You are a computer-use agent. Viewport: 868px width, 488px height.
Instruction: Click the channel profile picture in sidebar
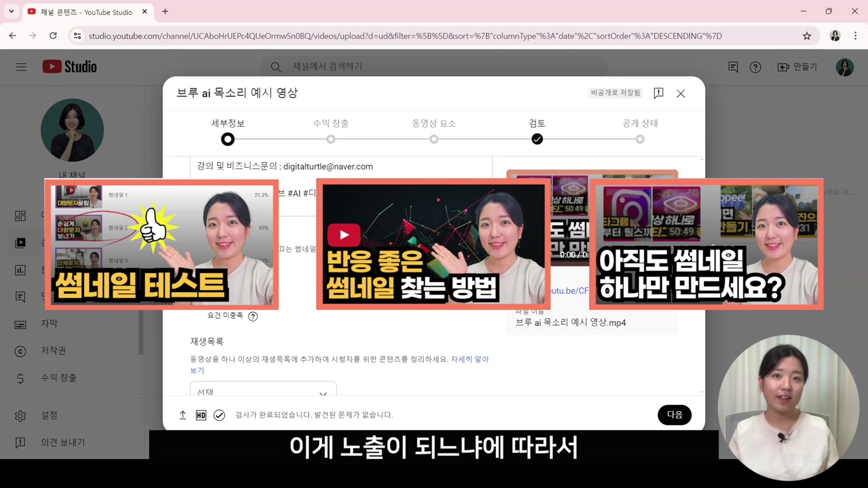[x=72, y=130]
